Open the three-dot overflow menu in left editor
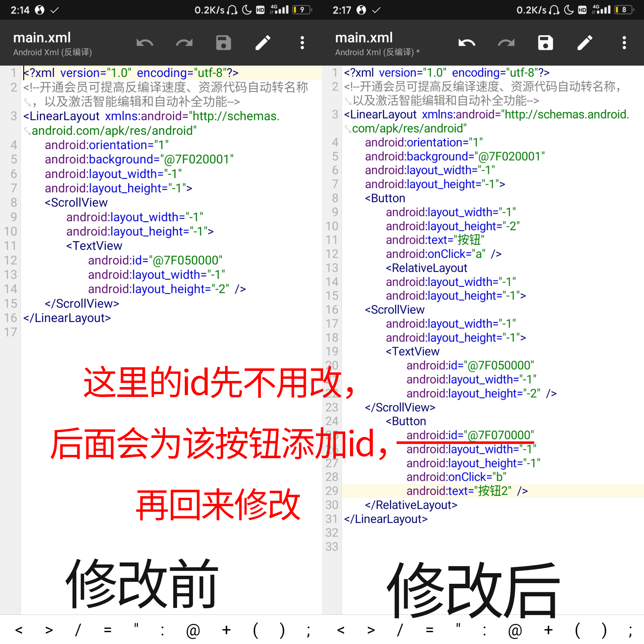The height and width of the screenshot is (644, 644). [x=302, y=43]
